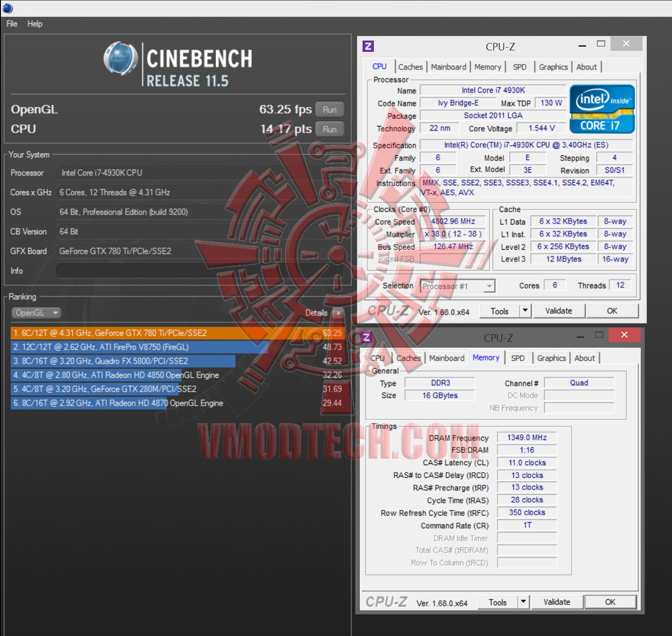Switch to the CPU tab in lower CPU-Z
This screenshot has height=636, width=672.
(378, 358)
